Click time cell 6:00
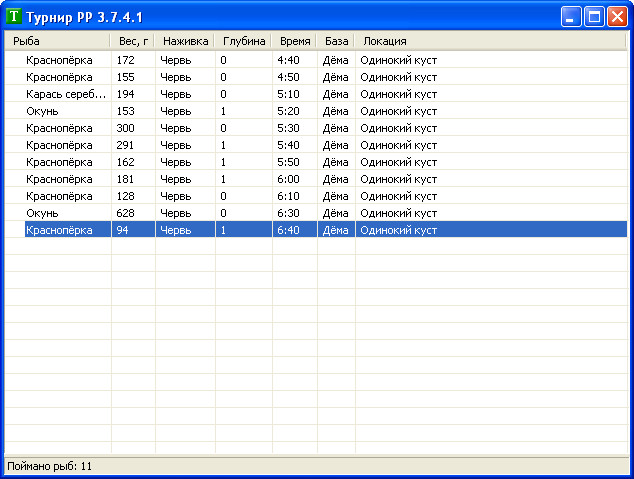Screen dimensions: 634x479 click(x=288, y=179)
